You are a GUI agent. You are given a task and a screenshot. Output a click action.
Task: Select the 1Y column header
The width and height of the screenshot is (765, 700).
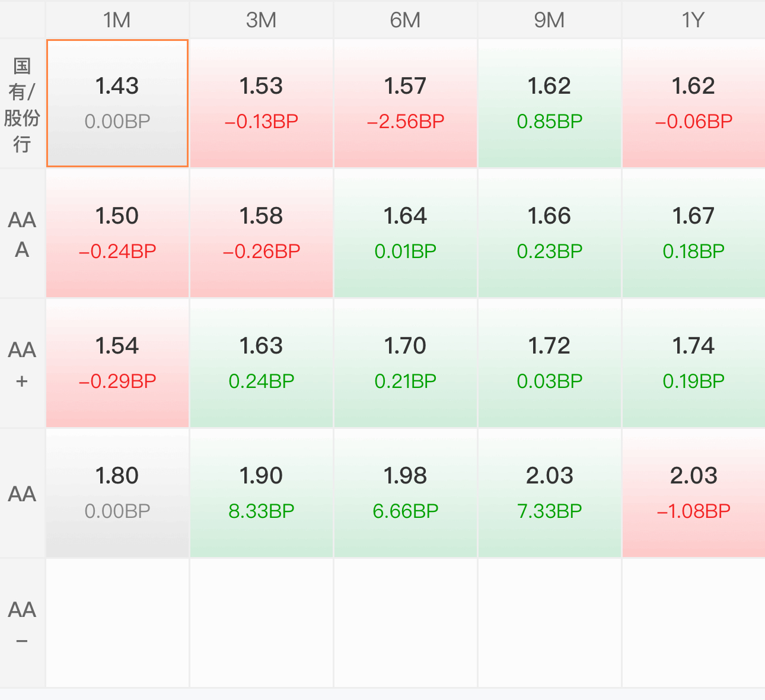tap(694, 20)
